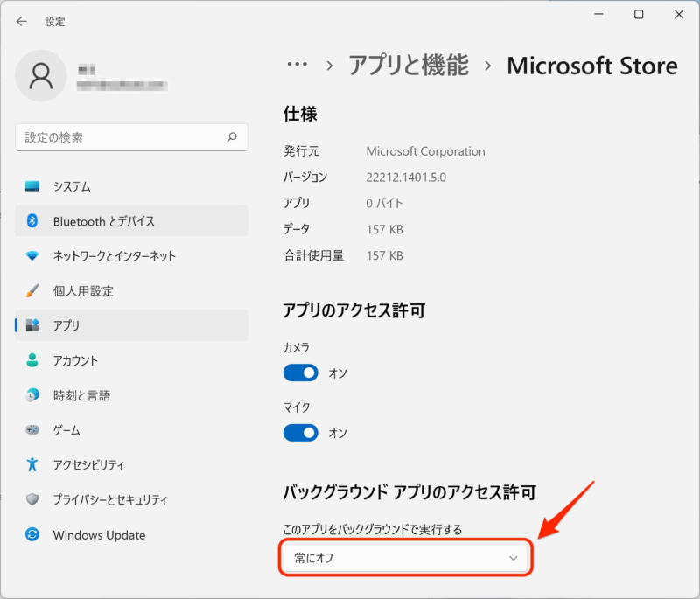Toggle the マイク access switch off
700x599 pixels.
point(300,433)
